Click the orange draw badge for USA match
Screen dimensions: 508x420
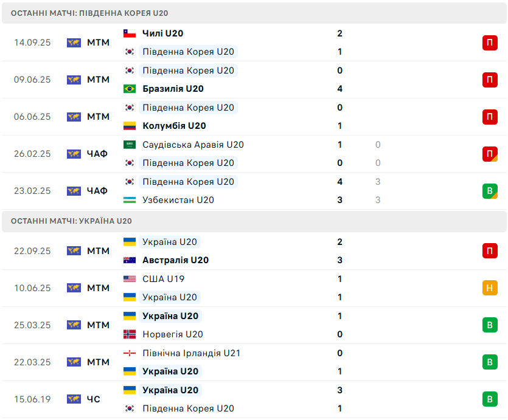[x=490, y=288]
